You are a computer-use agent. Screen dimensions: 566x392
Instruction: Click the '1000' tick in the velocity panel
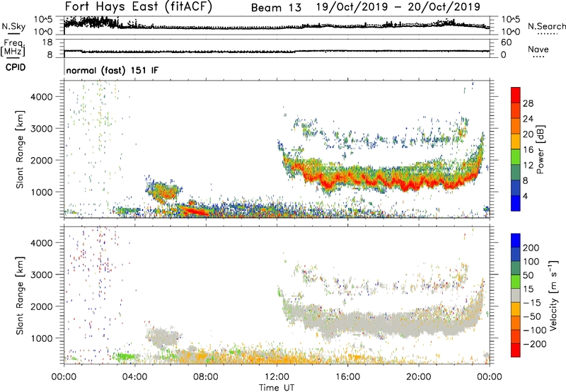41,338
